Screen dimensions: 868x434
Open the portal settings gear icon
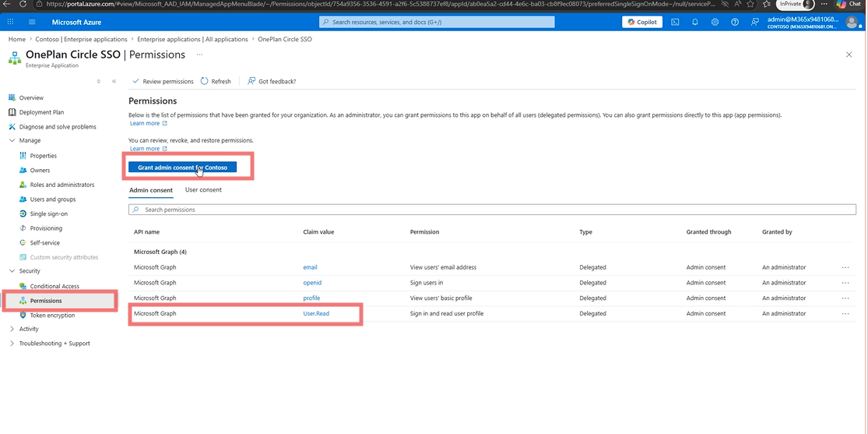tap(715, 22)
